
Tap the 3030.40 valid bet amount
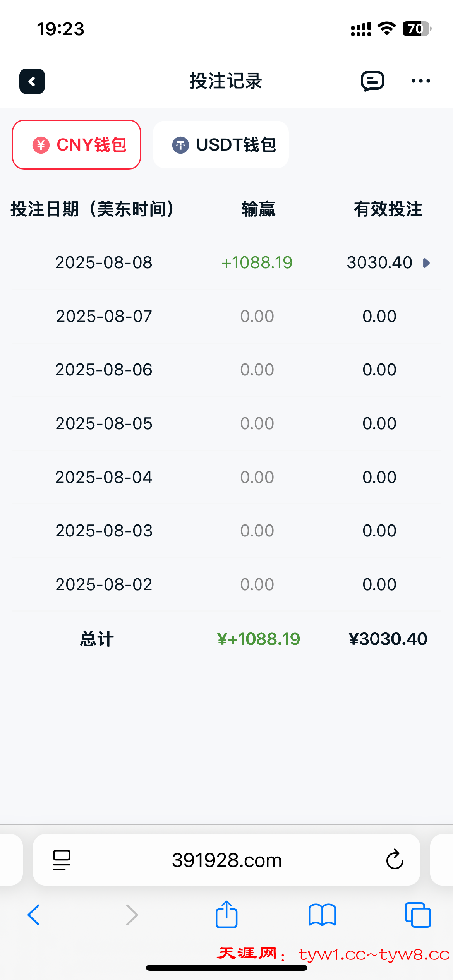point(379,263)
